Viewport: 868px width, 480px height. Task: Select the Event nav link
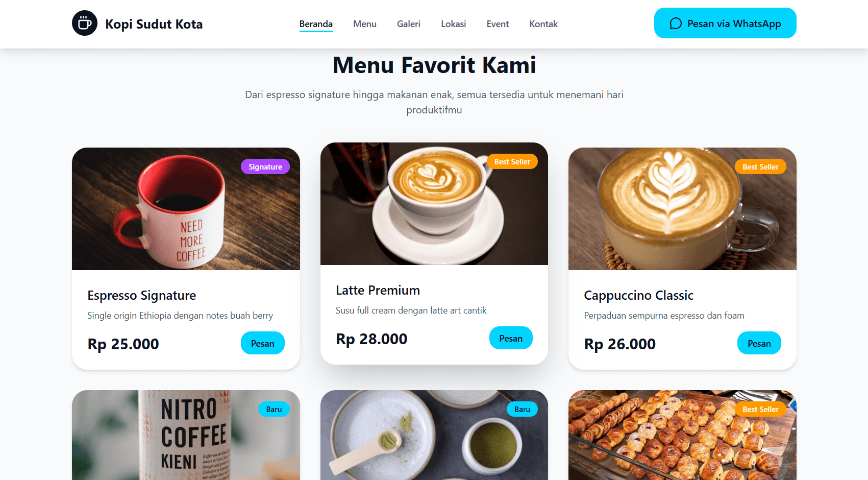tap(498, 24)
